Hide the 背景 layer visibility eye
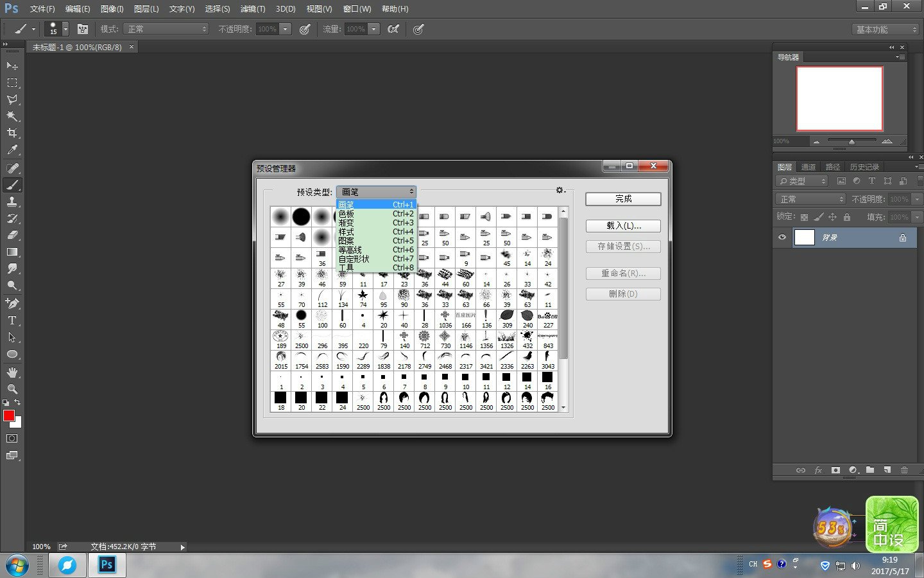Viewport: 924px width, 578px height. pos(782,237)
